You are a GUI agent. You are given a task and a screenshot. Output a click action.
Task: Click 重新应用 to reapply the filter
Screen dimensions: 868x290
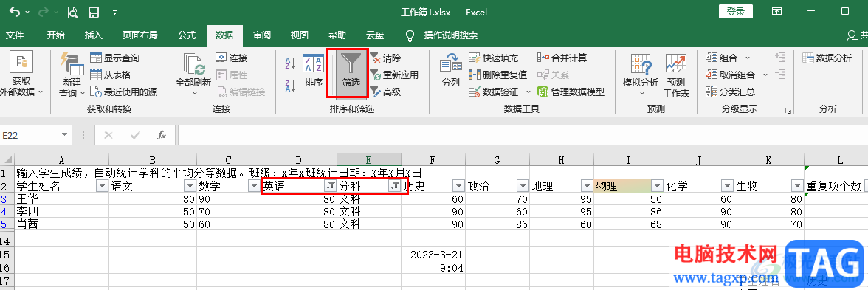[x=394, y=75]
